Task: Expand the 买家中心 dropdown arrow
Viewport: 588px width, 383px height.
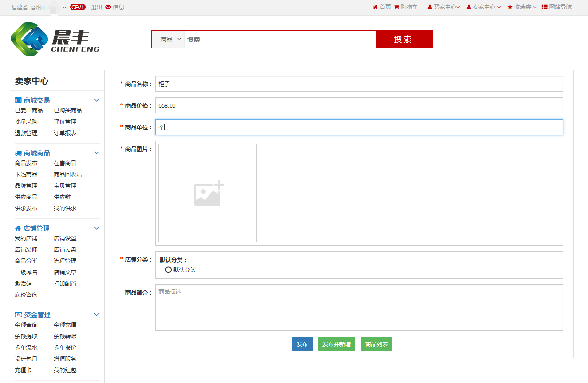Action: (458, 7)
